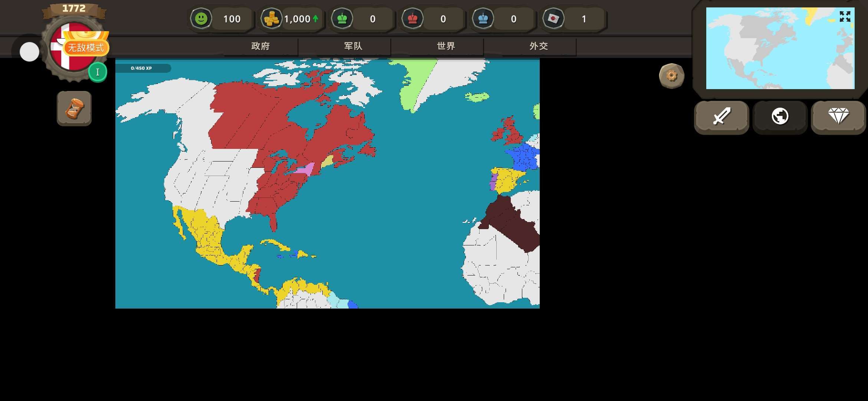The height and width of the screenshot is (401, 868).
Task: Click the 0/450 XP progress bar
Action: click(143, 68)
